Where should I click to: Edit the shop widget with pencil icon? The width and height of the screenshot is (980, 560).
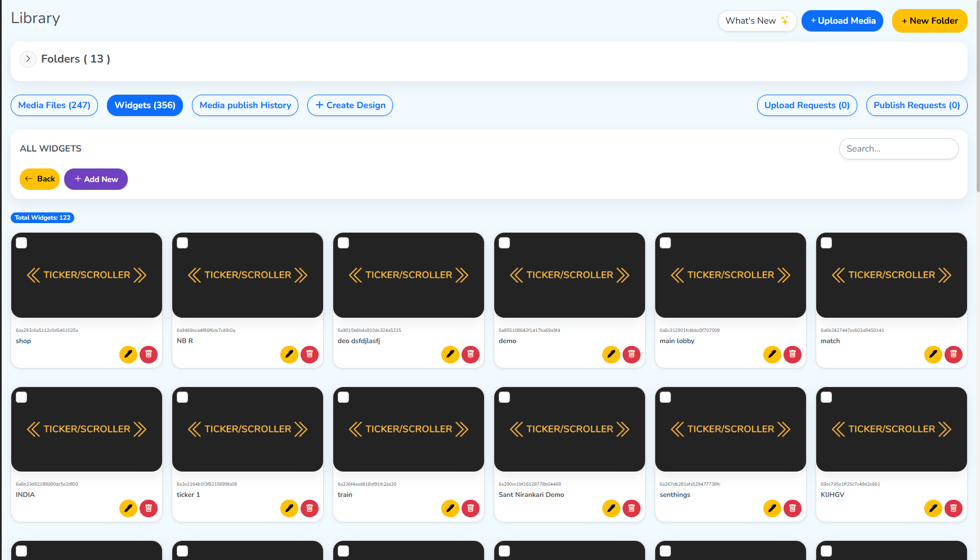128,354
